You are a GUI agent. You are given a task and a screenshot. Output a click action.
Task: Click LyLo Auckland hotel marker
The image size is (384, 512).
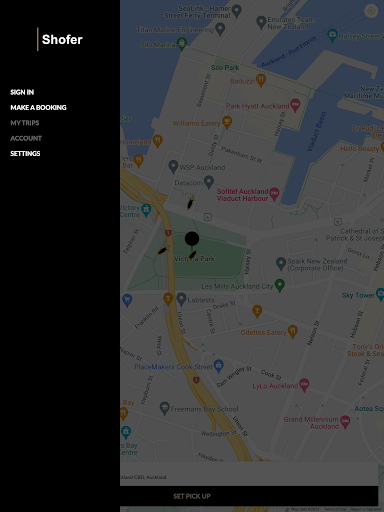(x=304, y=385)
